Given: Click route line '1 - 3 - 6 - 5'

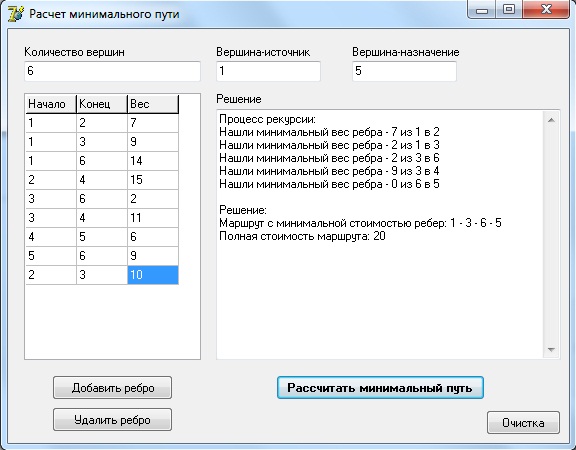Looking at the screenshot, I should click(x=360, y=223).
